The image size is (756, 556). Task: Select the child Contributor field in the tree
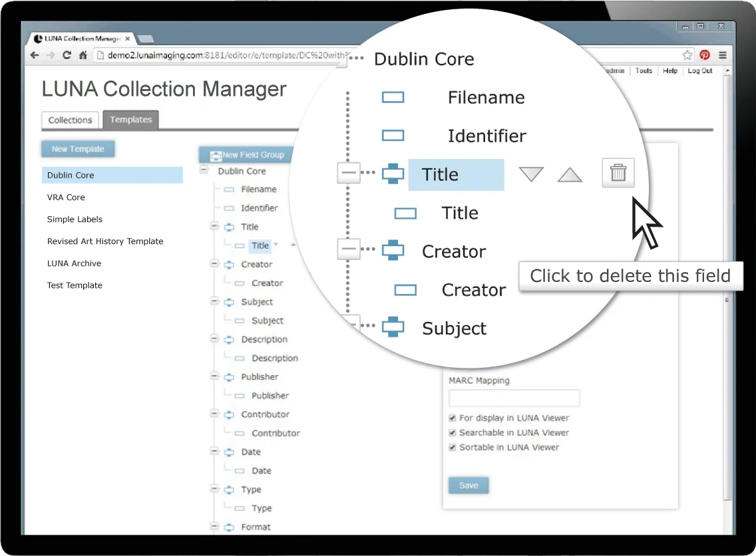(276, 434)
